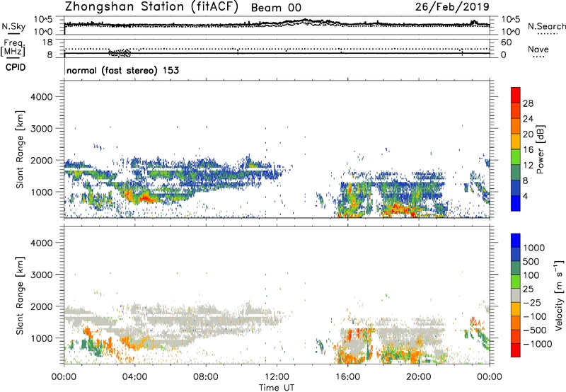Screen dimensions: 566x392
Task: Click the '28' value on Power colorbar
Action: click(528, 103)
